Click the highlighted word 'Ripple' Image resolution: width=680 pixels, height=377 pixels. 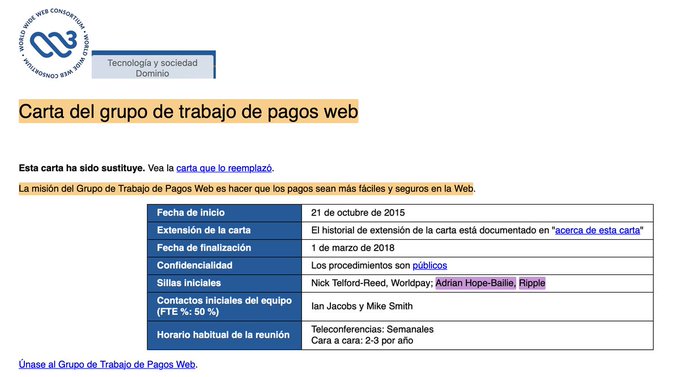pyautogui.click(x=532, y=283)
